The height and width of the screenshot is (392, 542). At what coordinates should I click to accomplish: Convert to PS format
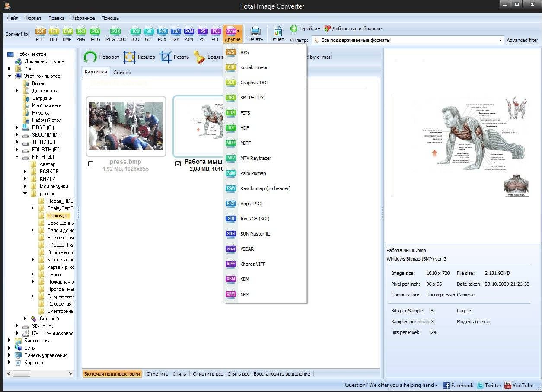pyautogui.click(x=202, y=34)
